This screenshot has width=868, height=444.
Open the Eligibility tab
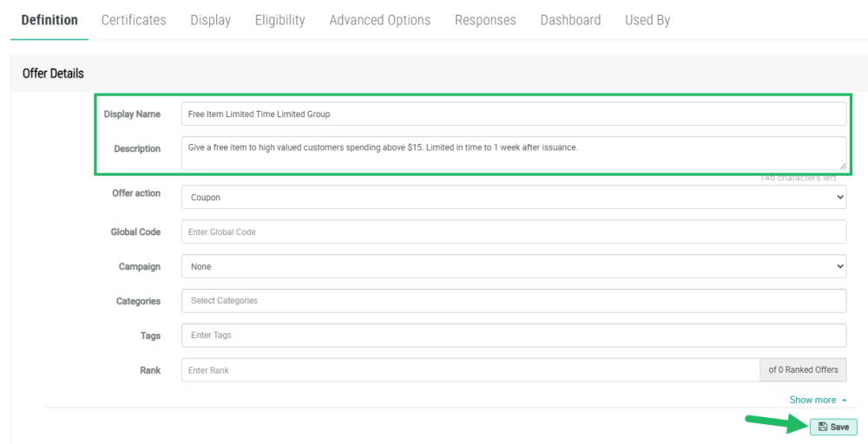click(x=279, y=20)
